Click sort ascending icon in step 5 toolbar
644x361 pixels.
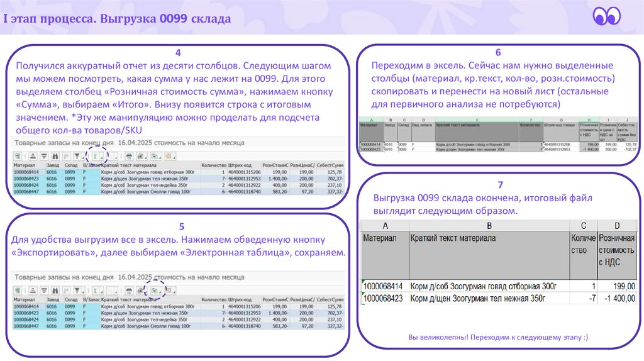[33, 291]
